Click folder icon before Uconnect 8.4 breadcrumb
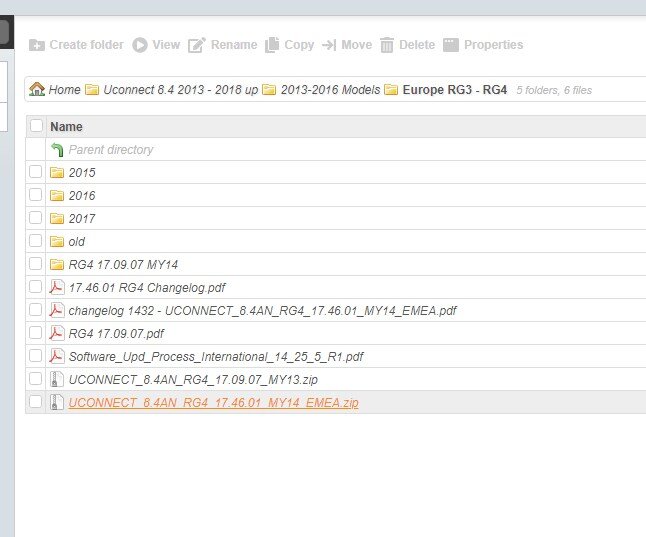The height and width of the screenshot is (537, 646). click(x=92, y=89)
